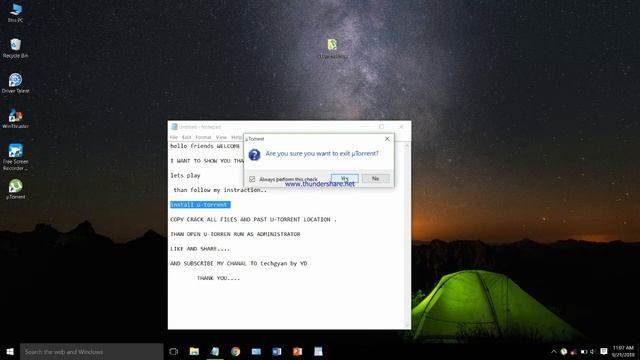Open the last pinned taskbar app icon
The width and height of the screenshot is (640, 360).
(x=318, y=351)
